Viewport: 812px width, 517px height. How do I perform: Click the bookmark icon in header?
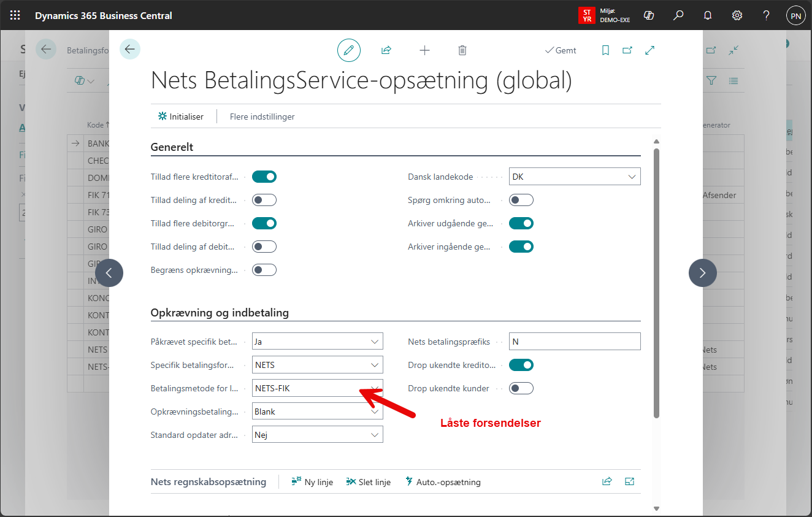point(605,50)
